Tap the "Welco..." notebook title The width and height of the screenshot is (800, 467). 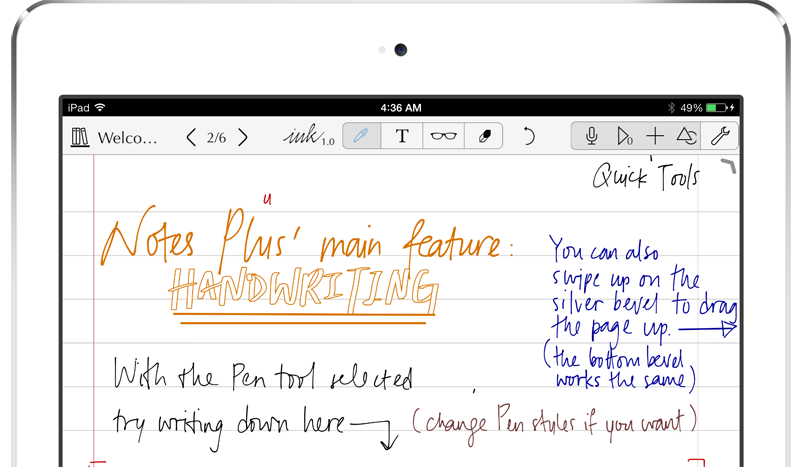pyautogui.click(x=127, y=138)
